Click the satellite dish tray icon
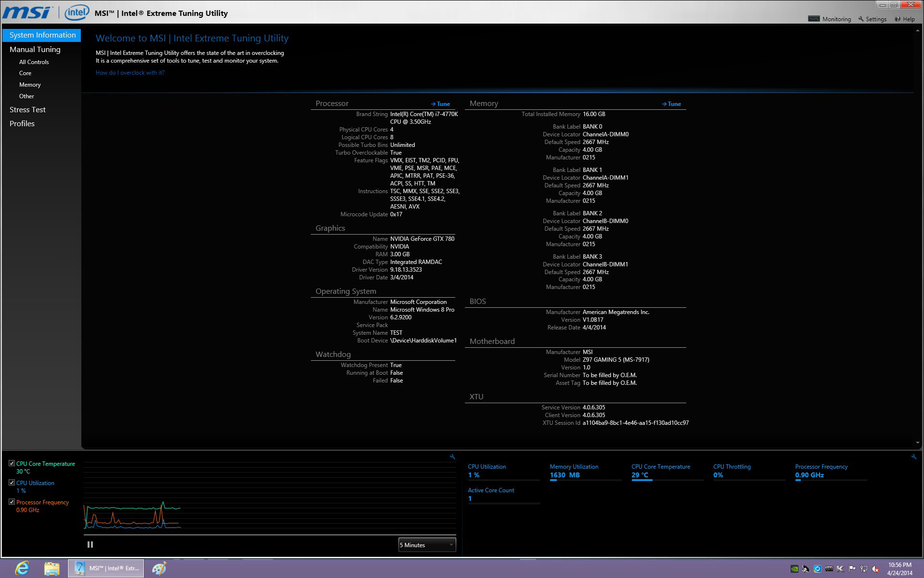Screen dimensions: 924x578 [806, 569]
